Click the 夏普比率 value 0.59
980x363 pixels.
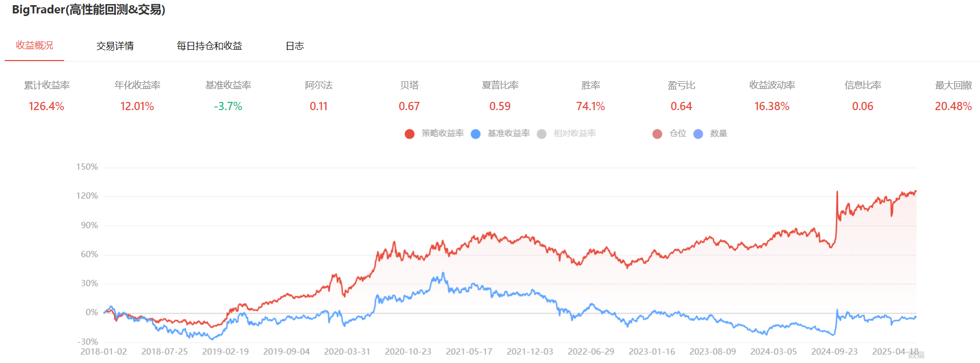(500, 107)
